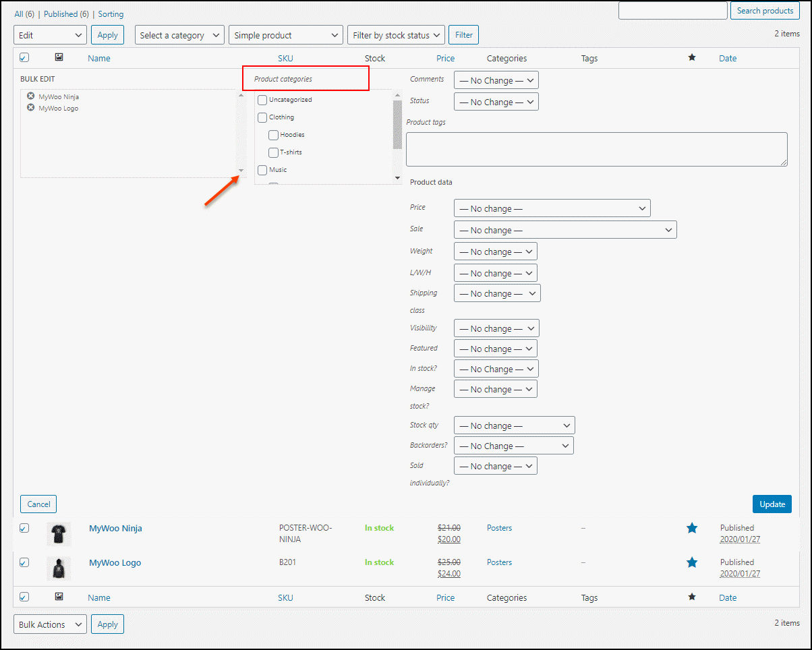Remove MyWoo Logo from bulk edit list
The image size is (812, 650).
click(x=30, y=108)
